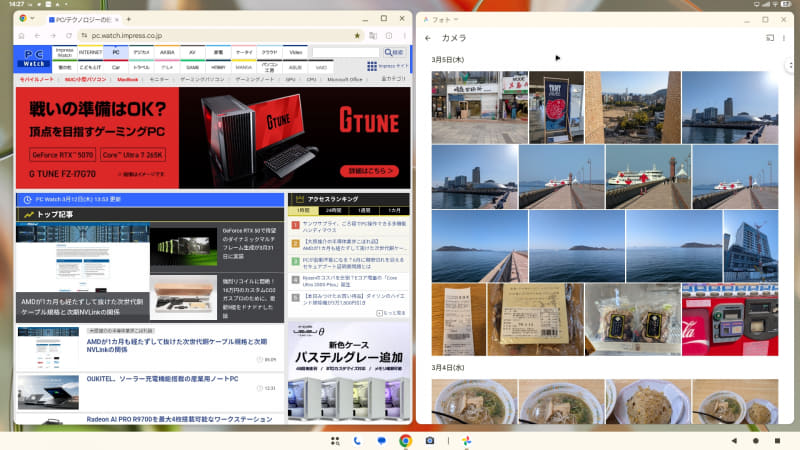This screenshot has height=450, width=800.
Task: Open the Phone app in taskbar
Action: (357, 441)
